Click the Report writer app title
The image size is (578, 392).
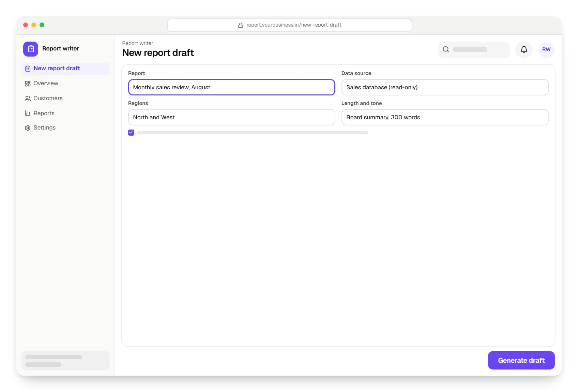(x=61, y=49)
